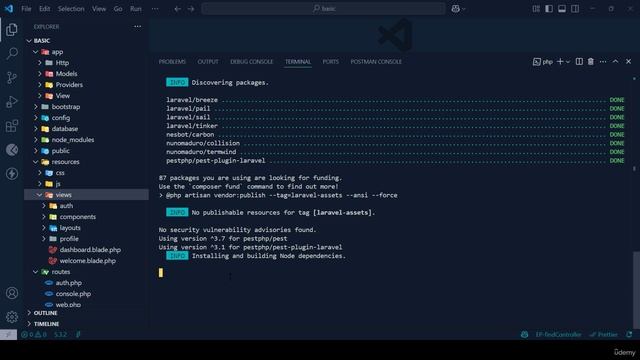Open the Explorer view in activity bar
The width and height of the screenshot is (640, 360).
[x=12, y=30]
